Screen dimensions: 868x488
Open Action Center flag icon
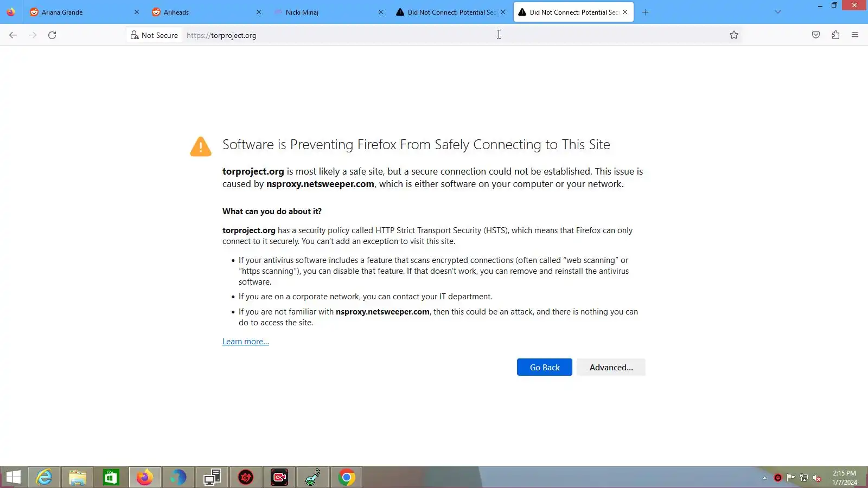791,478
